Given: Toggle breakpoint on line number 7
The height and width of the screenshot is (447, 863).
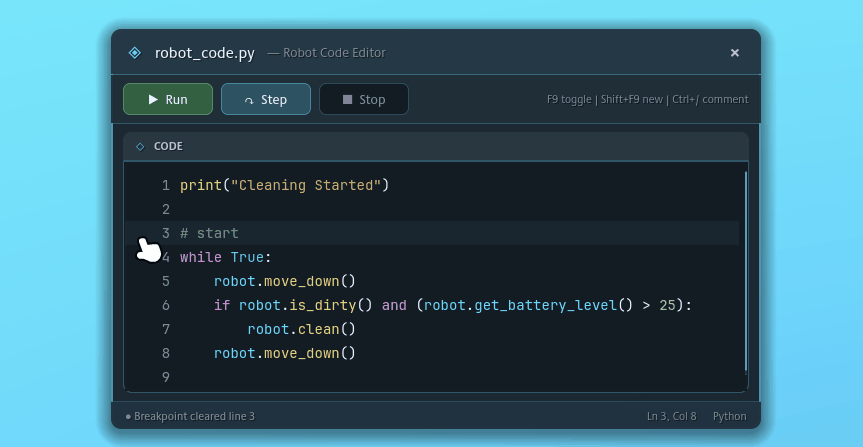Looking at the screenshot, I should point(166,329).
